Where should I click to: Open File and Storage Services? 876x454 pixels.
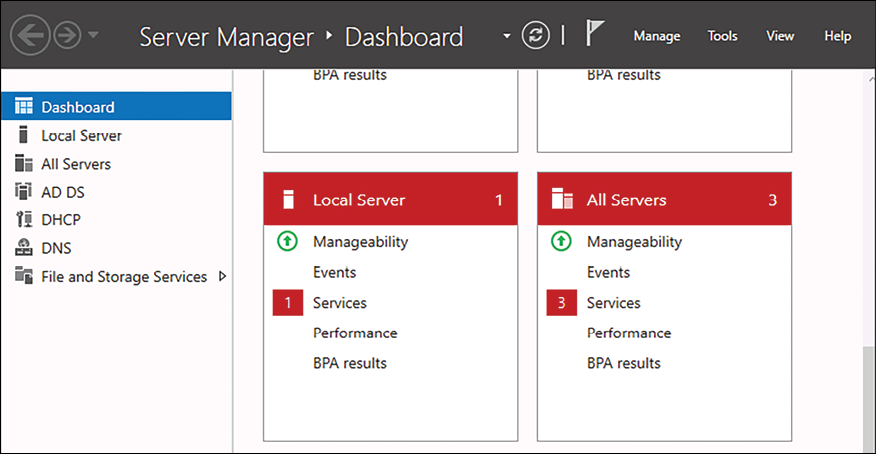(x=124, y=276)
